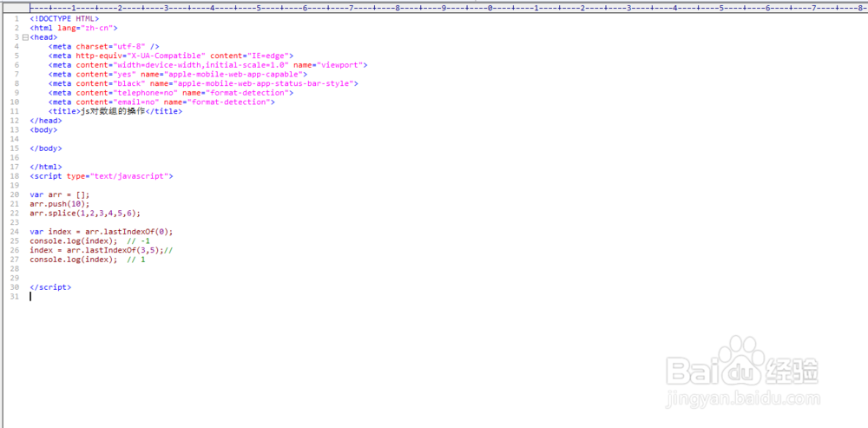This screenshot has width=868, height=428.
Task: Click the apple-mobile-web-app-status-bar-style meta line
Action: (203, 83)
